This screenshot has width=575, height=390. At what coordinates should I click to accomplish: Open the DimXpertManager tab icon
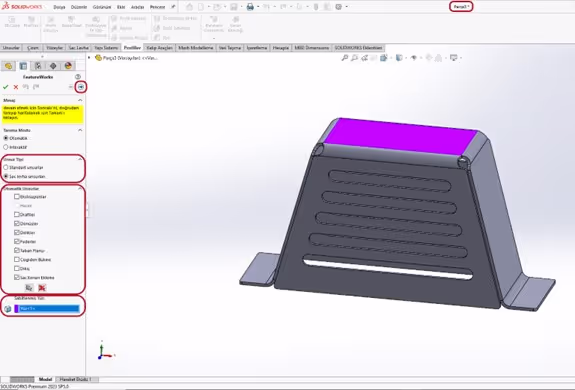(x=53, y=66)
